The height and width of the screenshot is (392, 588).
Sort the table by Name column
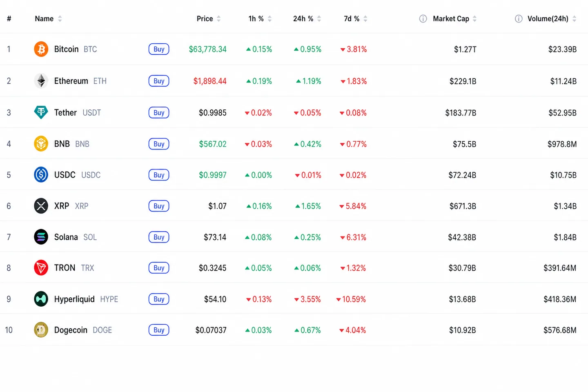point(48,19)
